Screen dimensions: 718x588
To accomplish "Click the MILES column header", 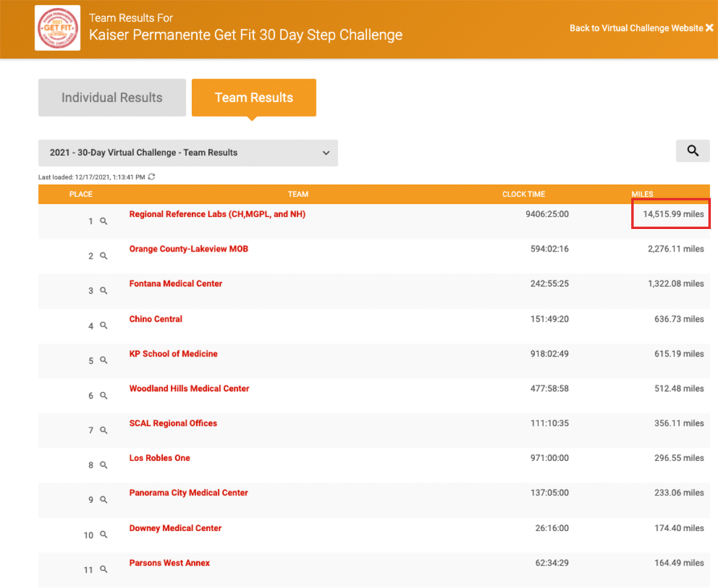I will point(642,194).
